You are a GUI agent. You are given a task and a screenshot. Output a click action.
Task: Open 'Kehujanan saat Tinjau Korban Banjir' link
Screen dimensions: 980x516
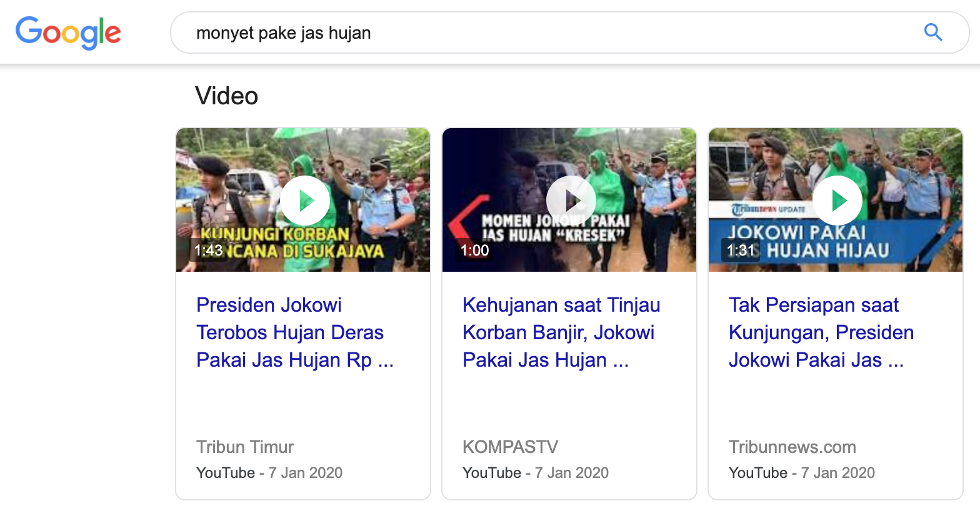561,332
